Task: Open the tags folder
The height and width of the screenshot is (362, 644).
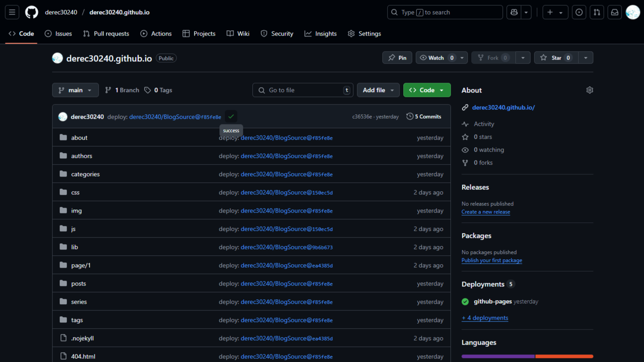Action: tap(77, 320)
